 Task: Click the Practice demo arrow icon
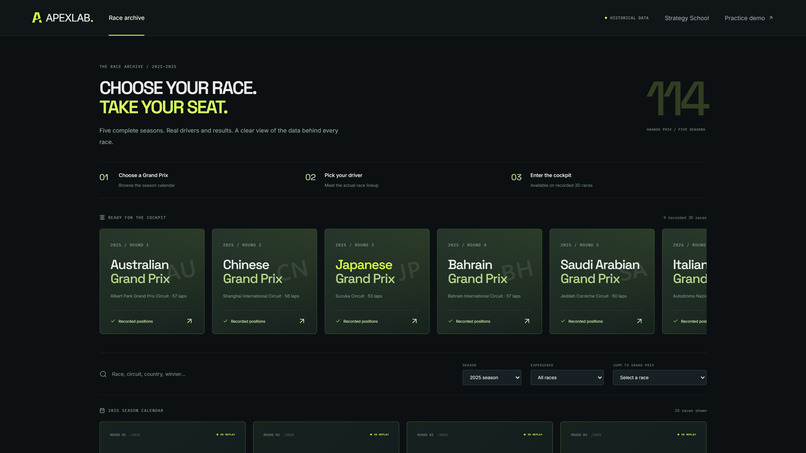(771, 18)
